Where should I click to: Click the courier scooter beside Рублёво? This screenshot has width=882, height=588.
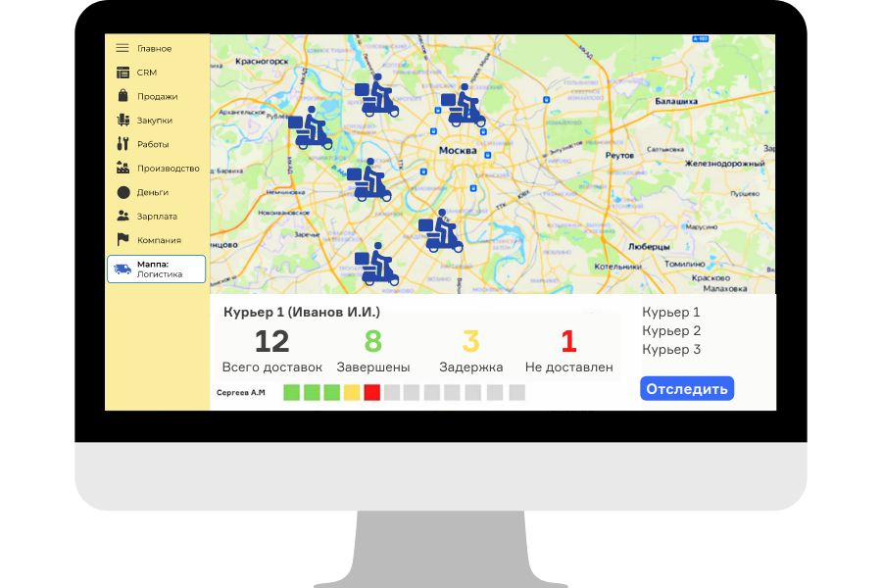tap(310, 127)
